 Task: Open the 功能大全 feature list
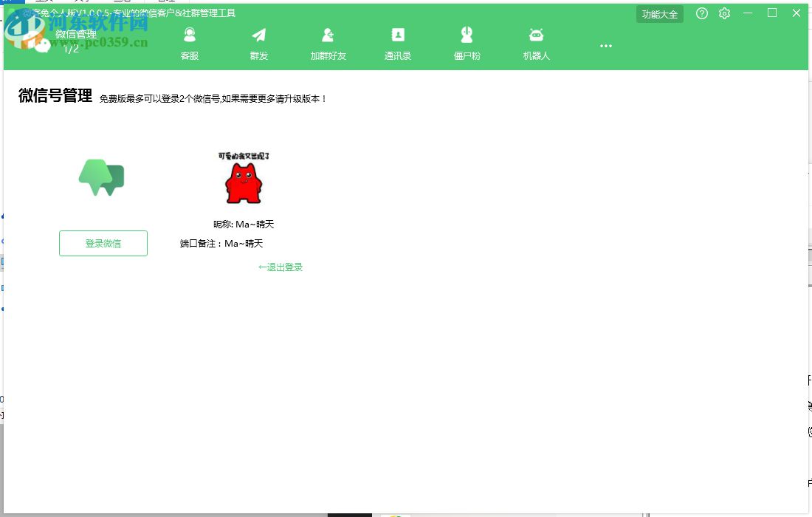tap(659, 13)
